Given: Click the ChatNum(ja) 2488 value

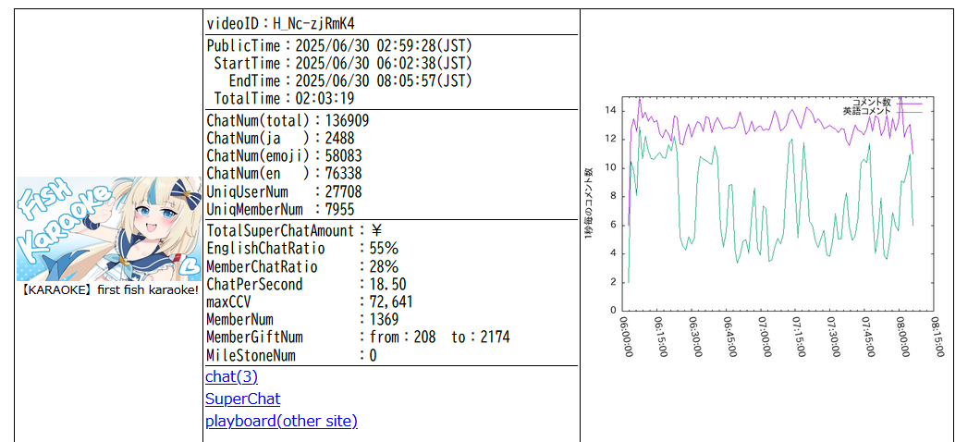Looking at the screenshot, I should (339, 138).
